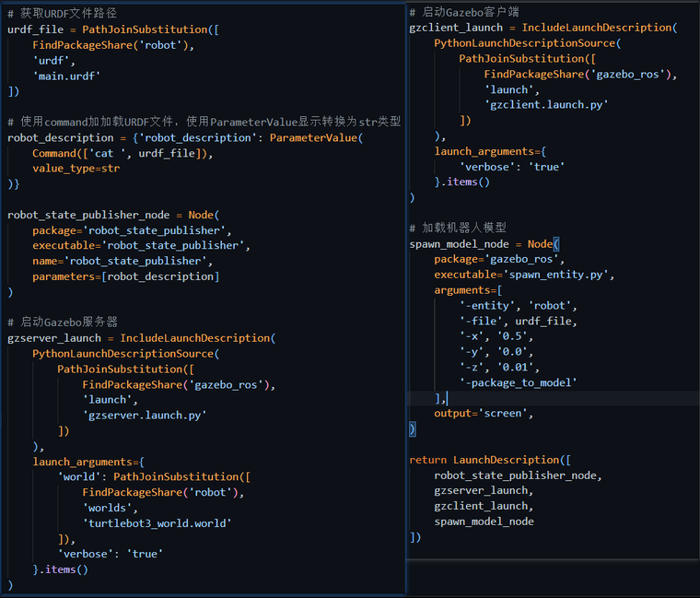Click the 'worlds' path string
700x598 pixels.
click(110, 508)
